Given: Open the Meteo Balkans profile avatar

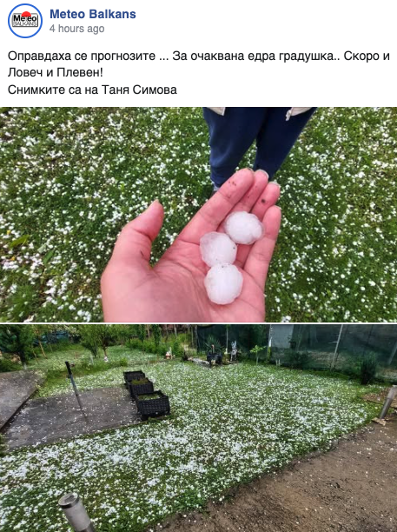Looking at the screenshot, I should [x=25, y=21].
